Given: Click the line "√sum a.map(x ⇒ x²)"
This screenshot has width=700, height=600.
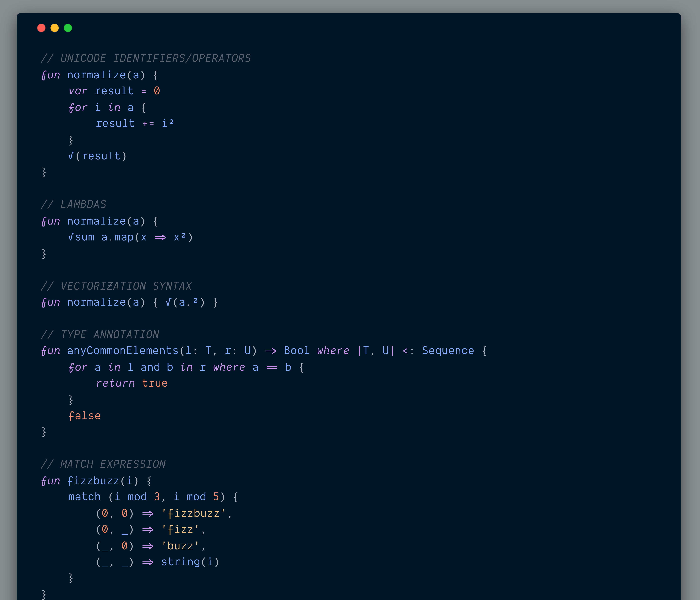Looking at the screenshot, I should 130,237.
